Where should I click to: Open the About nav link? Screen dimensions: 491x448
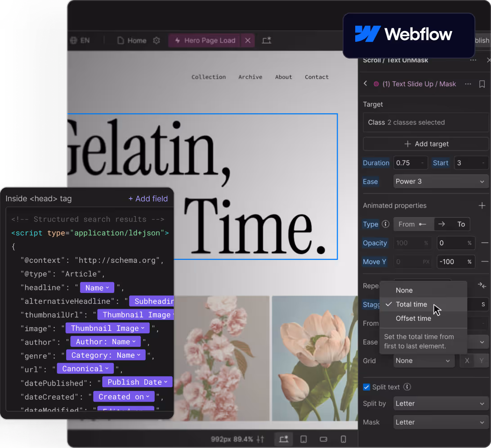pos(283,77)
